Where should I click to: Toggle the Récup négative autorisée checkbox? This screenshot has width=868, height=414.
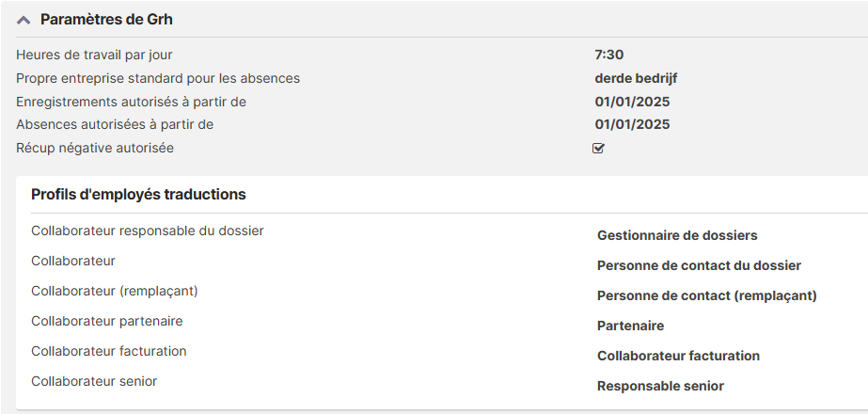coord(598,148)
